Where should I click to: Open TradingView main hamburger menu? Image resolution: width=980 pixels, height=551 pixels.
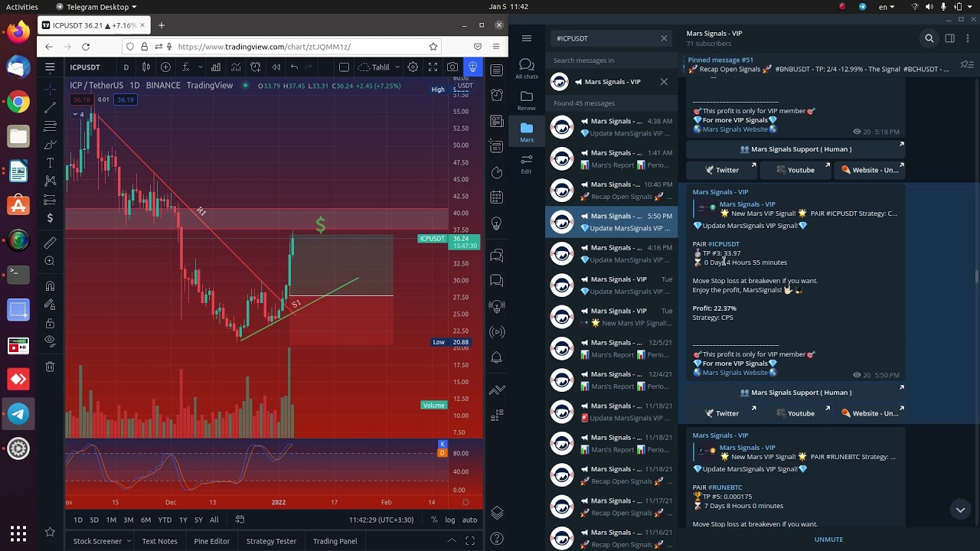[50, 67]
